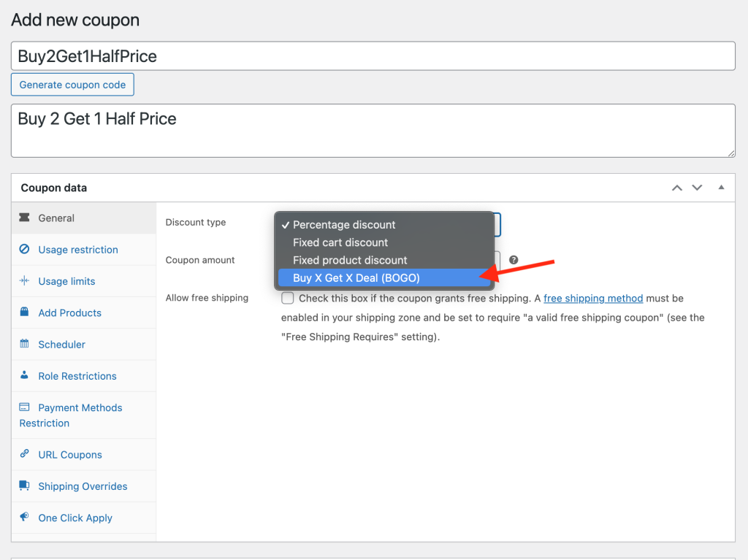Click the Usage limits icon
748x560 pixels.
[24, 280]
